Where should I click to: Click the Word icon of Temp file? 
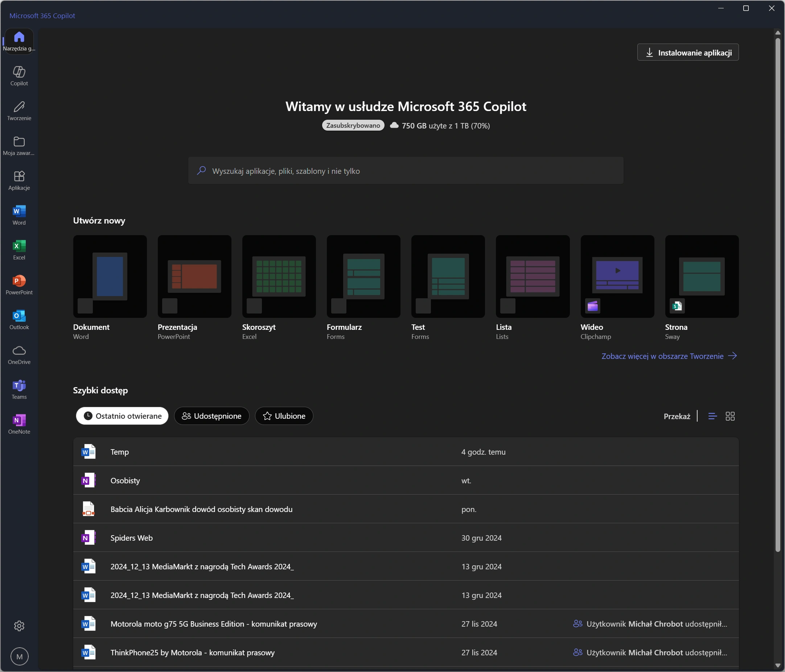[88, 452]
